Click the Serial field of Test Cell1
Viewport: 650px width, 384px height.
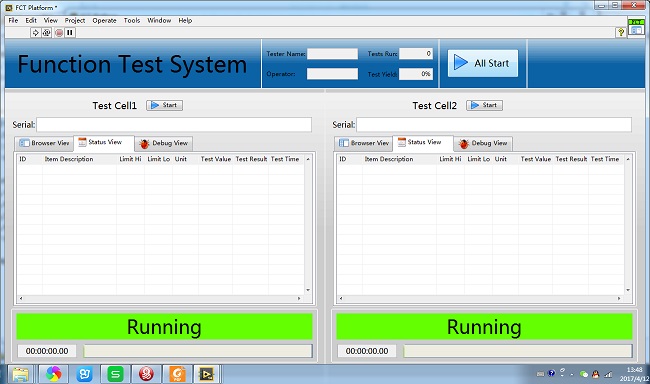click(x=174, y=124)
